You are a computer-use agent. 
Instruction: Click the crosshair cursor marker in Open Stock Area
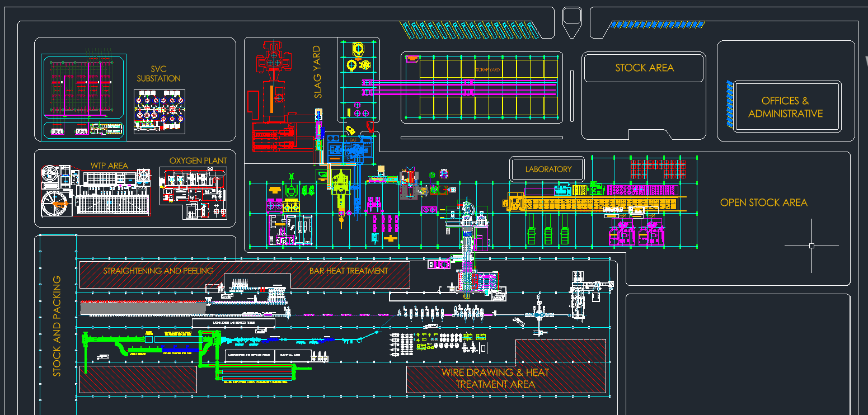(x=812, y=245)
